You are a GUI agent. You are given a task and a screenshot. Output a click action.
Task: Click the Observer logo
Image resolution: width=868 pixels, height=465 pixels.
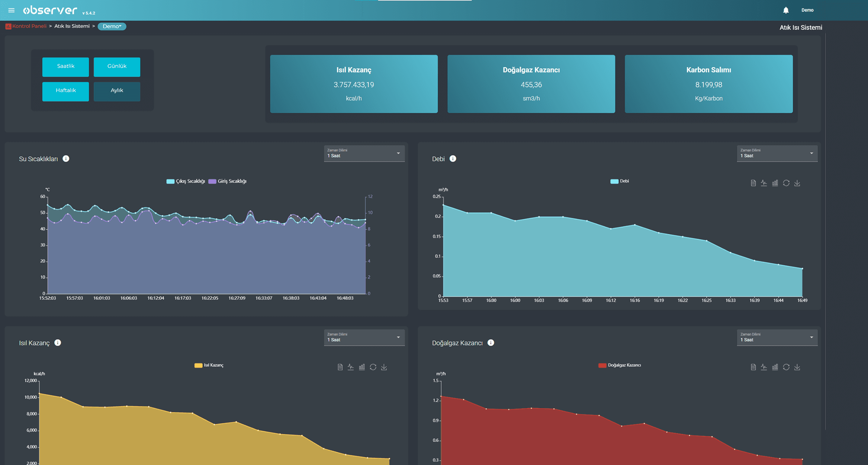point(50,10)
